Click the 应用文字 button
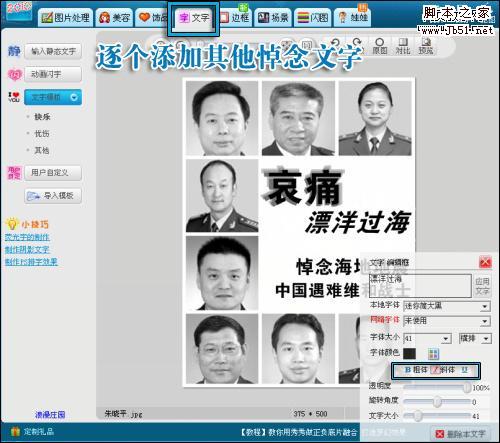The width and height of the screenshot is (500, 443). tap(482, 286)
